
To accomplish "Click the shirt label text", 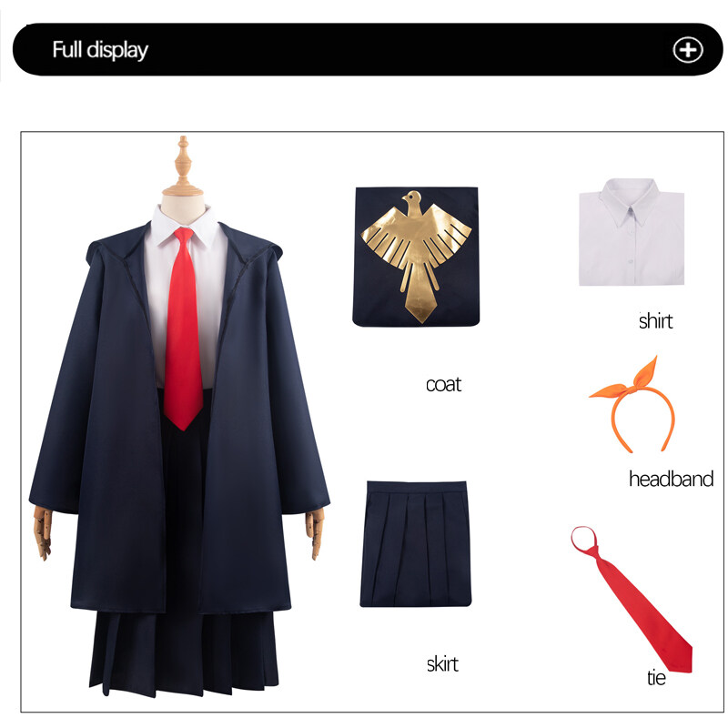I will [655, 321].
